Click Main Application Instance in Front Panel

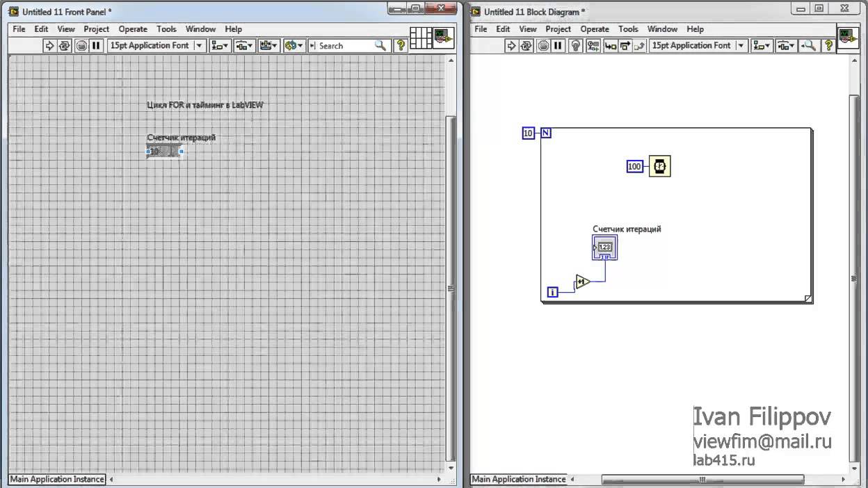click(57, 479)
